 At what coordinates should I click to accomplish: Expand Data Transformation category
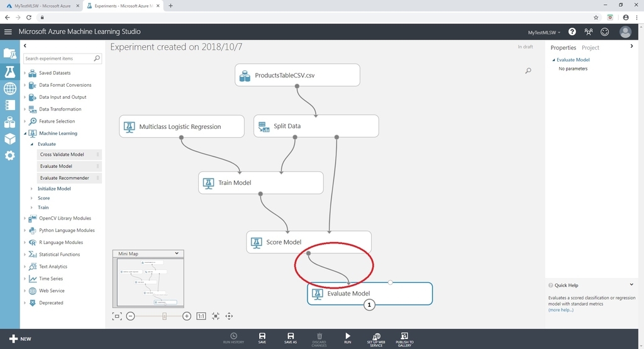tap(25, 109)
